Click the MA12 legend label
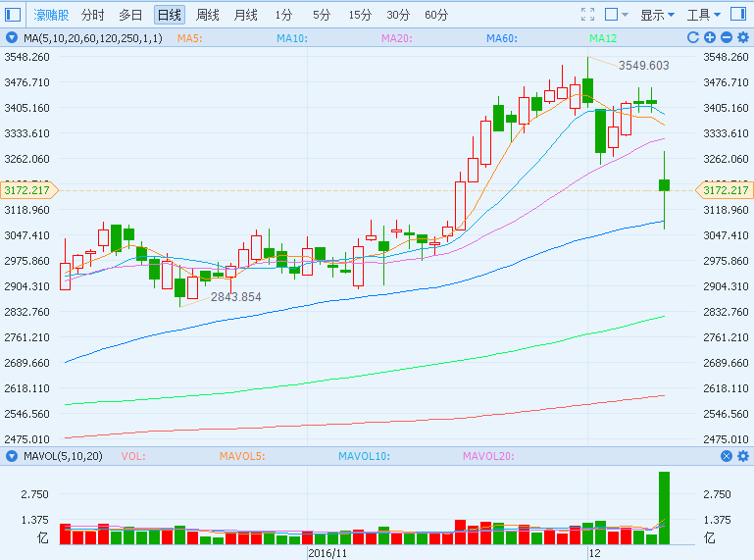Image resolution: width=754 pixels, height=560 pixels. point(603,38)
